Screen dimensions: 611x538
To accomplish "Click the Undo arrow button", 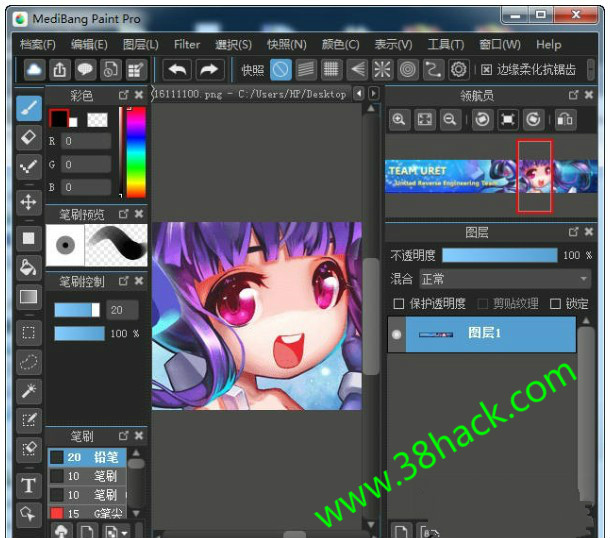I will (x=177, y=70).
